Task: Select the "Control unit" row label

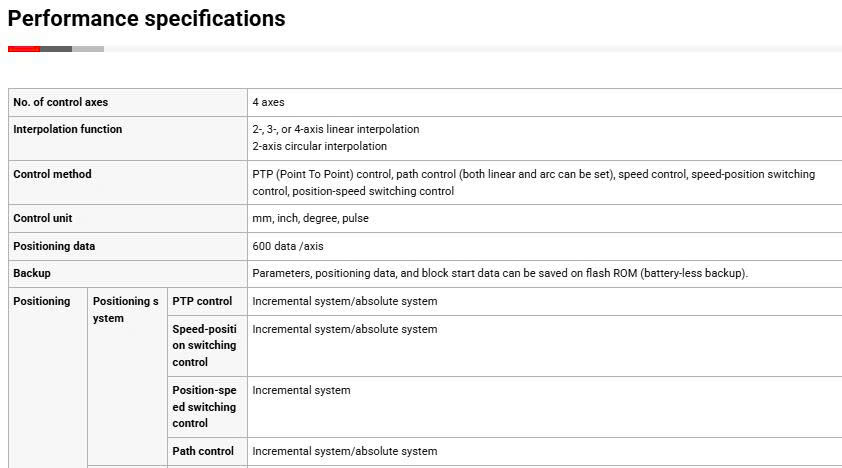Action: click(x=42, y=218)
